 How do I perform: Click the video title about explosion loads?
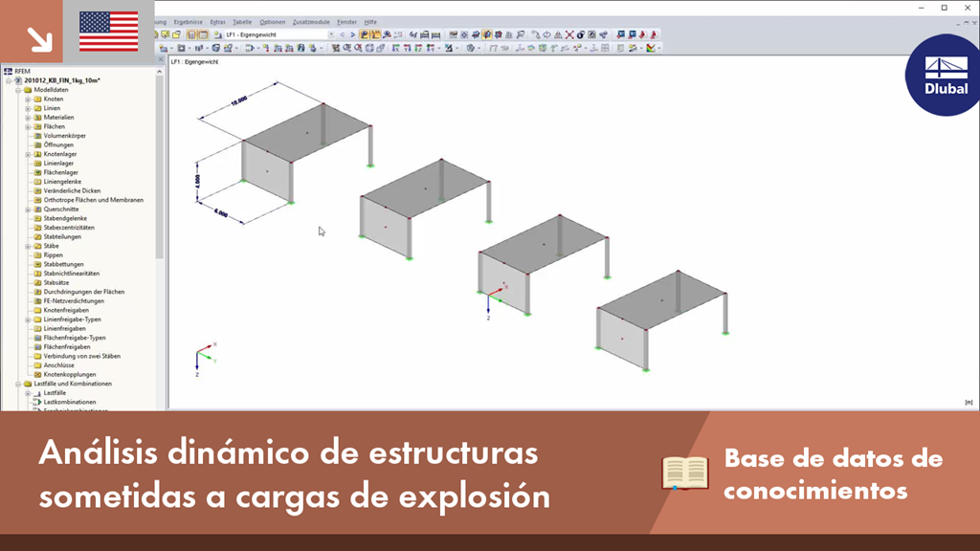[295, 474]
